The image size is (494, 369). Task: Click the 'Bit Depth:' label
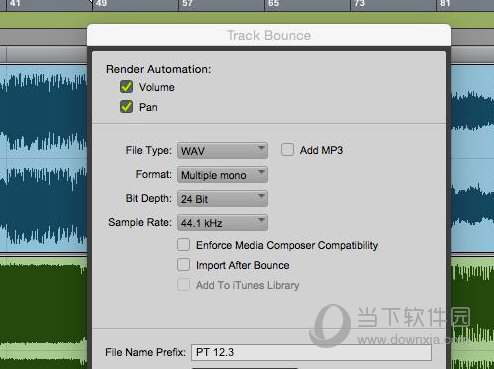[149, 198]
